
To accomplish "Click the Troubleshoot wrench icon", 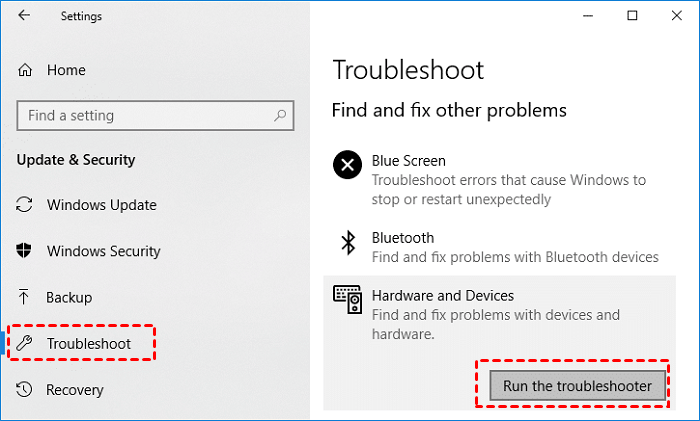I will [x=26, y=343].
